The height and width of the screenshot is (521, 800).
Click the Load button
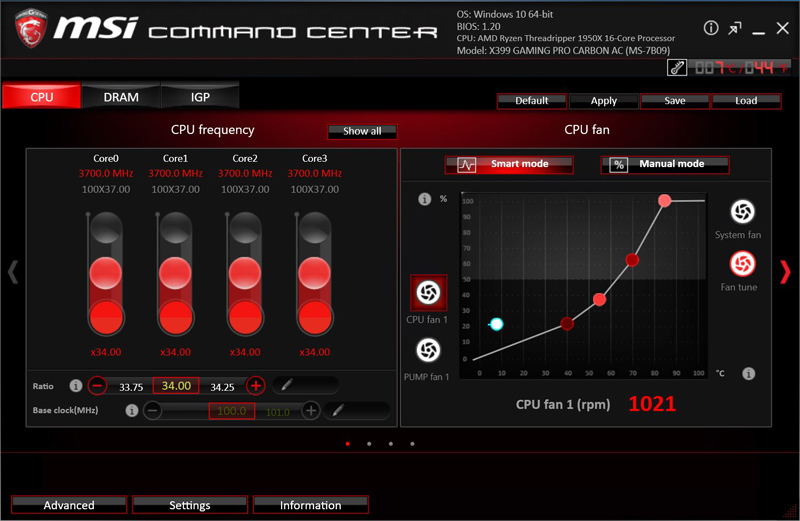tap(746, 101)
